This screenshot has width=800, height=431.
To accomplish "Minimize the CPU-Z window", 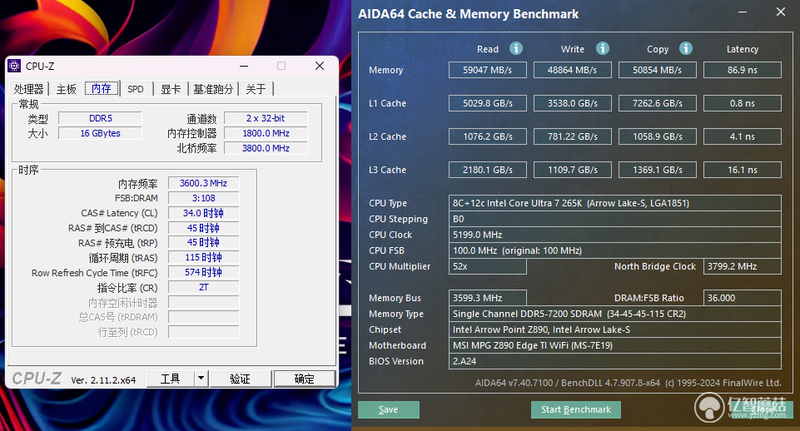I will point(244,66).
